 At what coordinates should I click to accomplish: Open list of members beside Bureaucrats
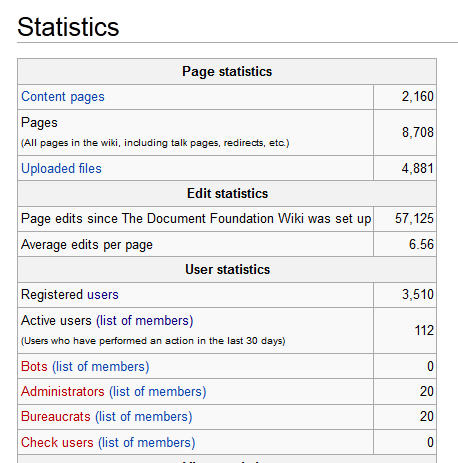point(144,417)
